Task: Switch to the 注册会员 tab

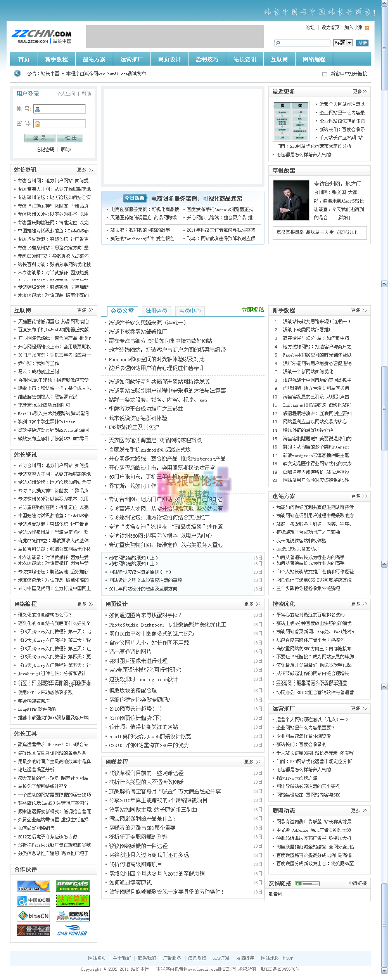Action: tap(156, 311)
